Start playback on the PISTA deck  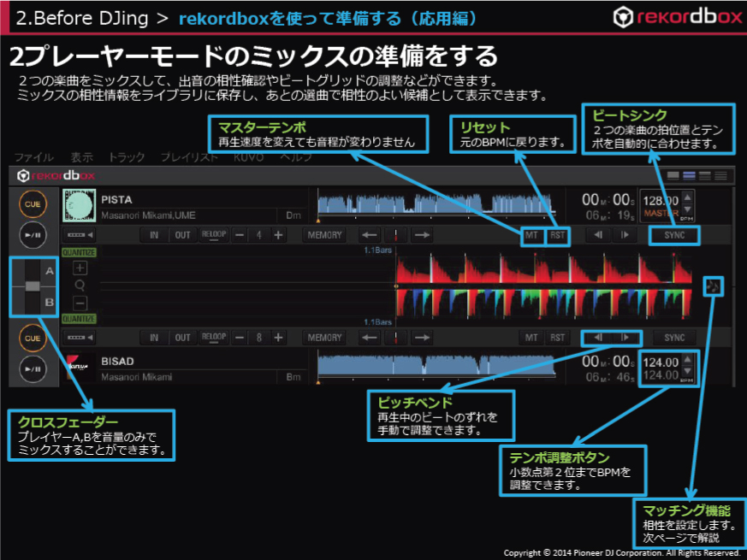(x=33, y=235)
